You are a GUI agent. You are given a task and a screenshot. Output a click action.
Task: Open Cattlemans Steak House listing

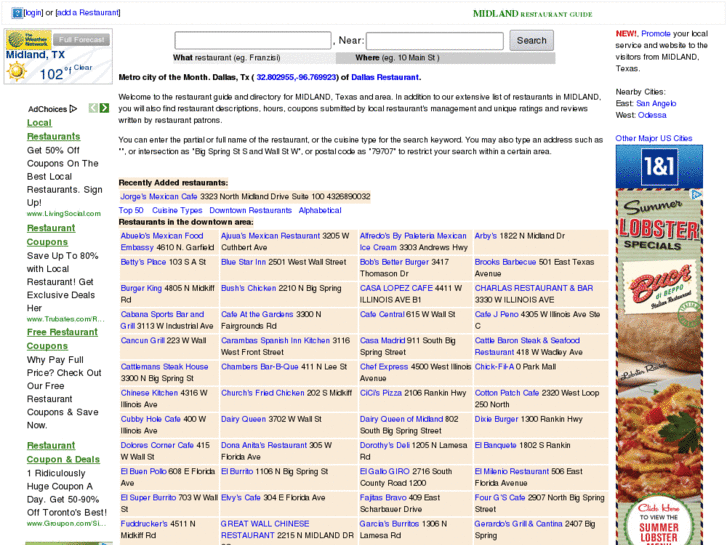tap(164, 366)
